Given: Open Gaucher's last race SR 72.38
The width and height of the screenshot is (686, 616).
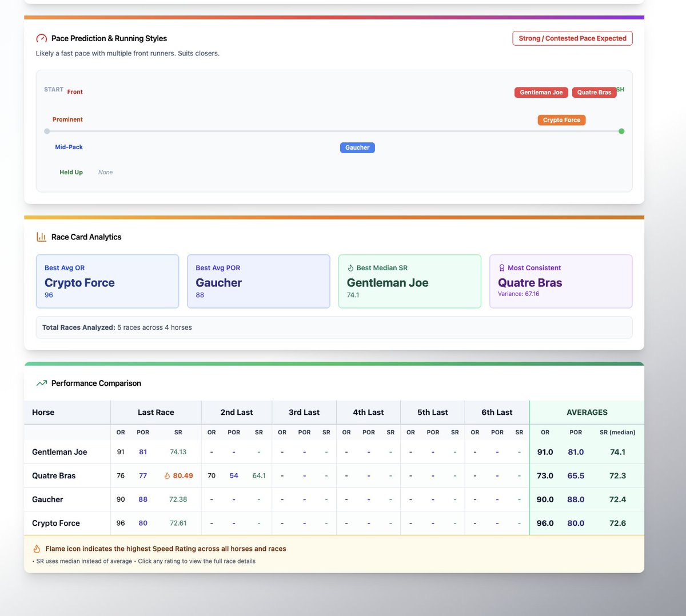Looking at the screenshot, I should point(178,499).
